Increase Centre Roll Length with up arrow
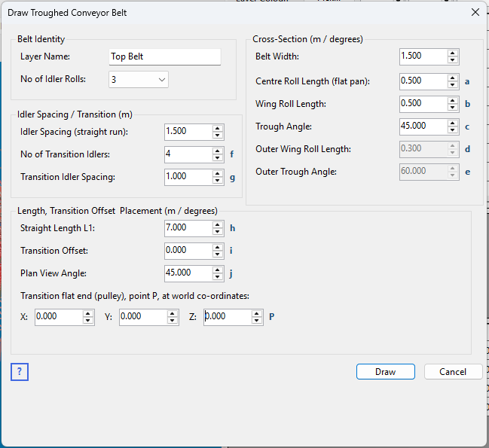 point(453,78)
